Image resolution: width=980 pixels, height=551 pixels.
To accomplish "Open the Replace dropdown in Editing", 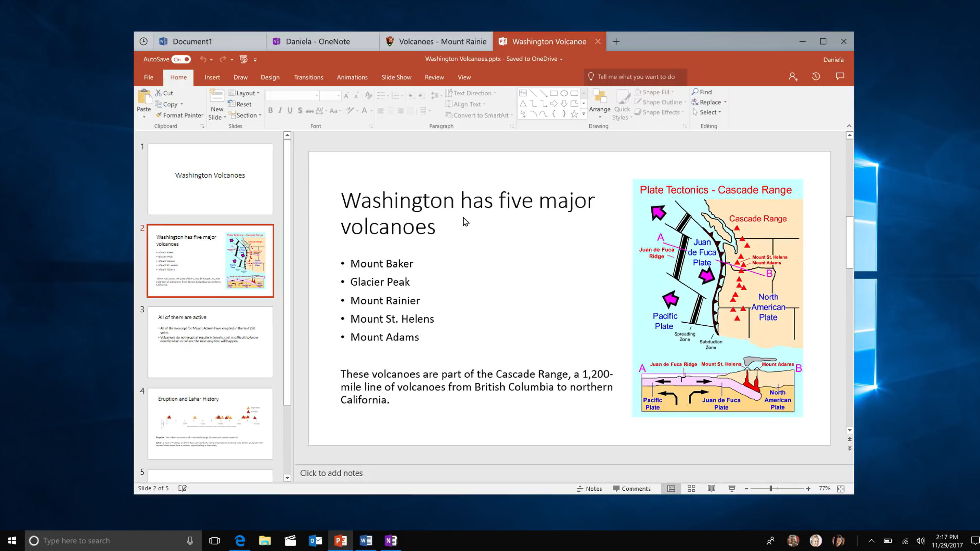I will pos(725,102).
